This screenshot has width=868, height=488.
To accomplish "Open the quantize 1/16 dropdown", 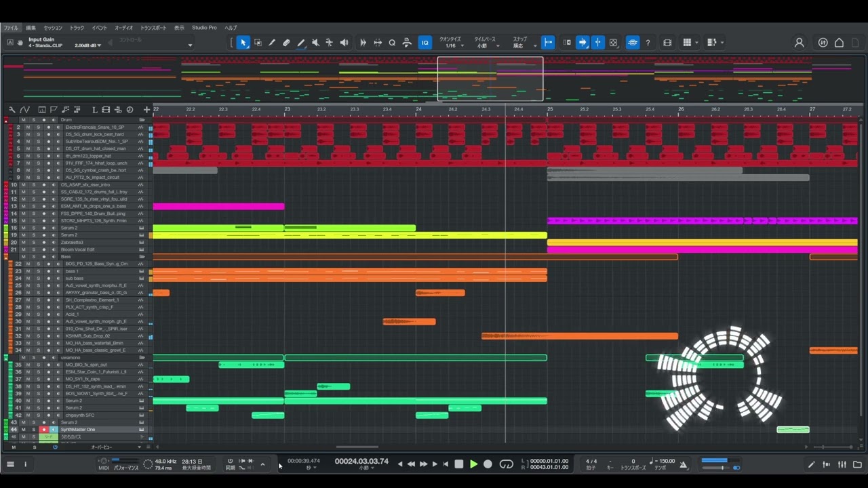I will [454, 45].
